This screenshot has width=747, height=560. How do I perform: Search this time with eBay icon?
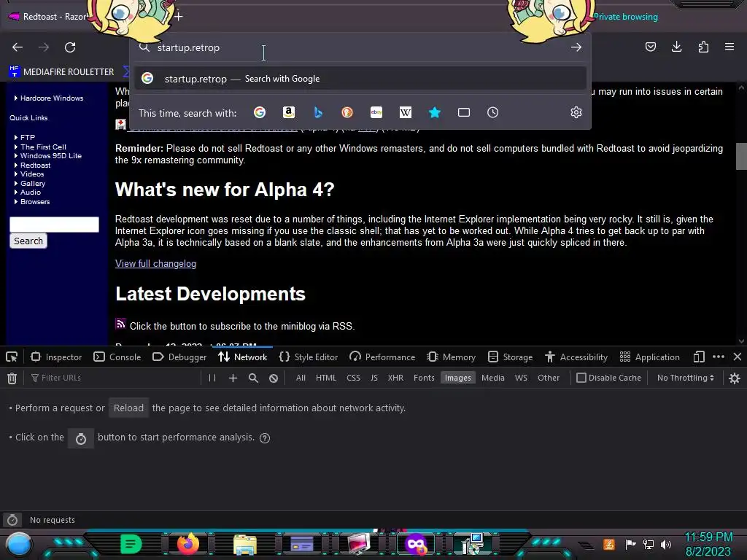376,112
